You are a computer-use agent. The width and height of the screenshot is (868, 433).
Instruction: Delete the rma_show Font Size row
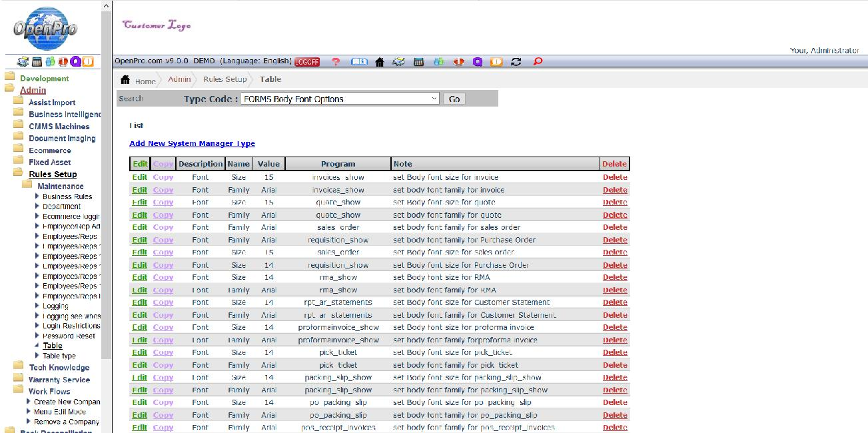[x=614, y=277]
